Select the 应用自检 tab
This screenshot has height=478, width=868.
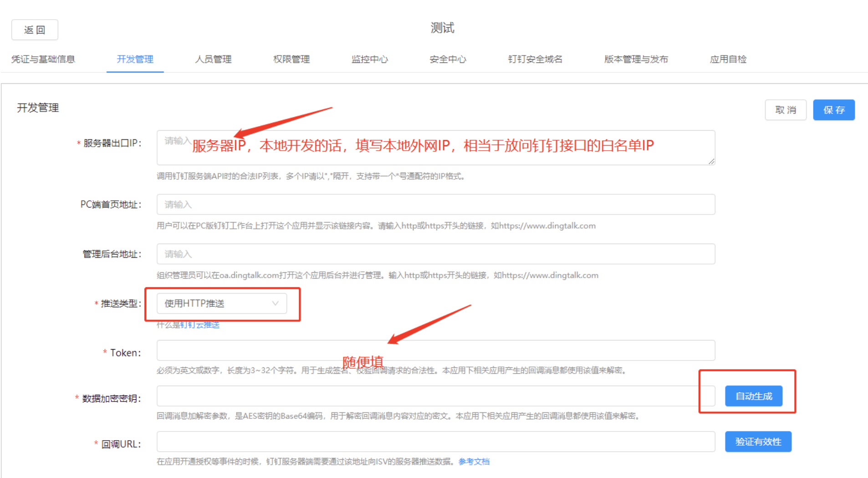pos(728,59)
